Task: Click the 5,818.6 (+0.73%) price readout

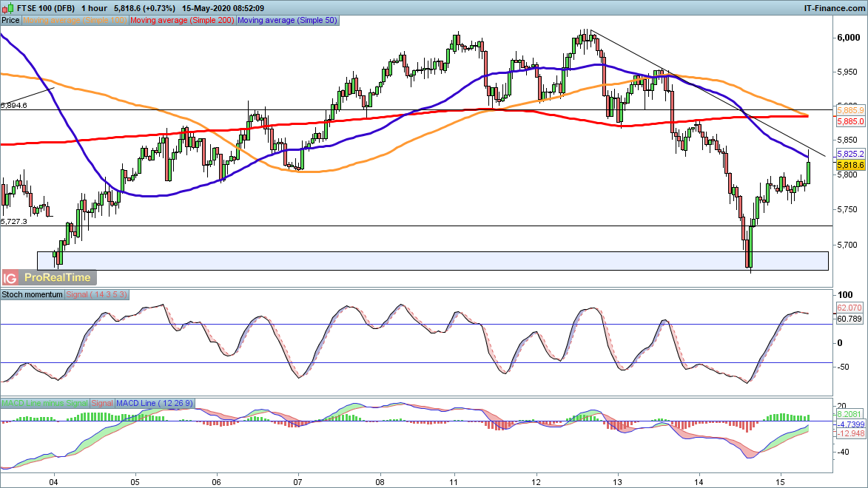Action: click(x=144, y=8)
